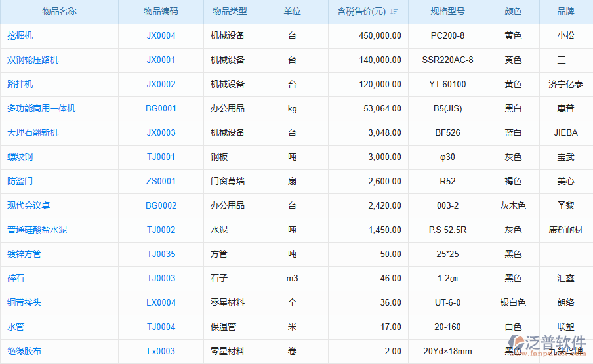Click item code TJ0035
Viewport: 593px width, 364px height.
coord(161,254)
